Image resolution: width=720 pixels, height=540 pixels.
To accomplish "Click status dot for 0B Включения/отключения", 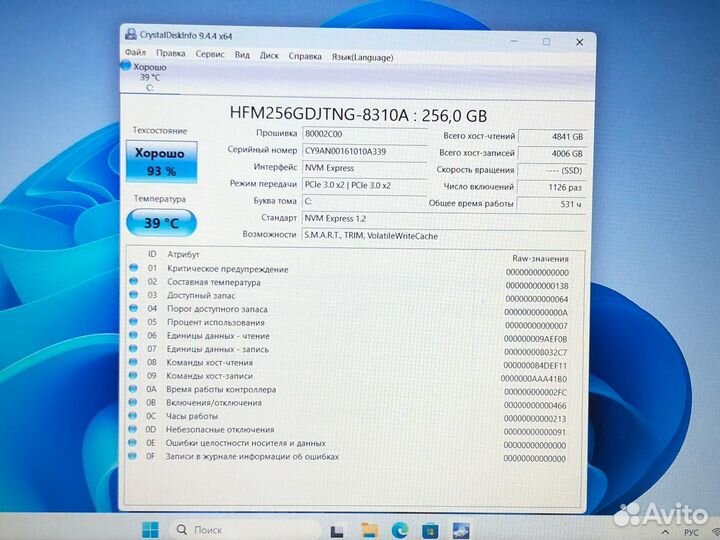I will click(x=133, y=402).
